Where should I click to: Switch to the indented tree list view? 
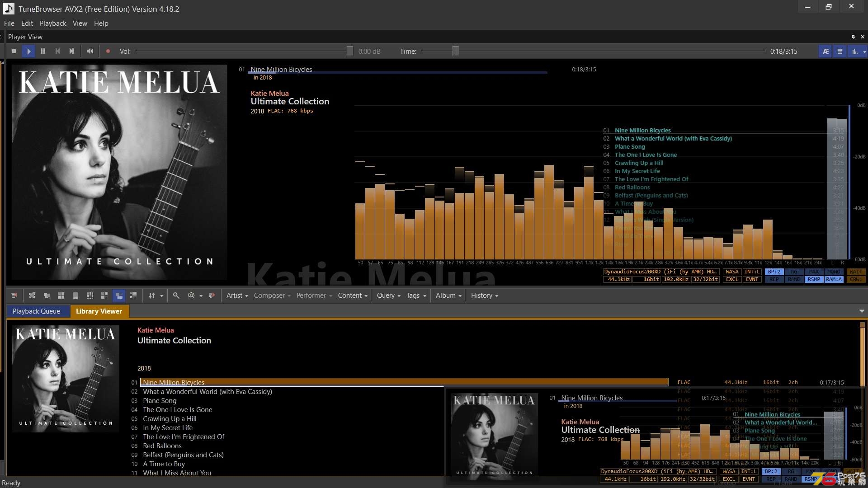tap(133, 296)
